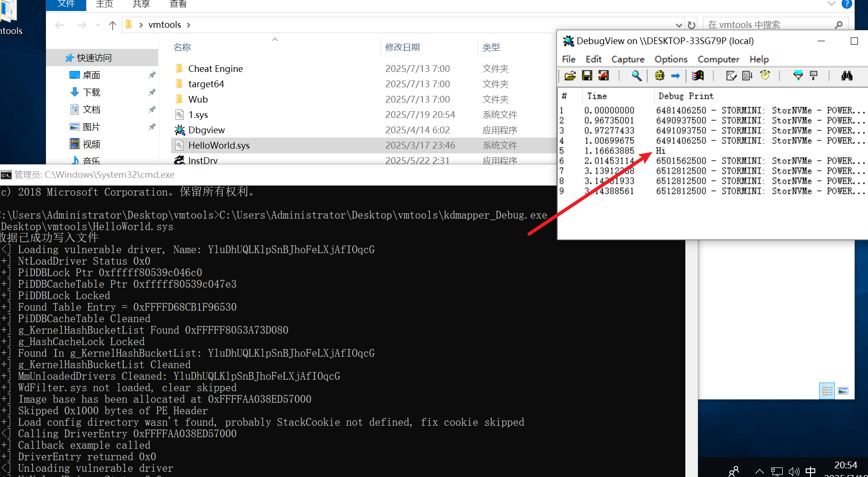The image size is (868, 477).
Task: Click the Clear display icon with red X
Action: tap(603, 76)
